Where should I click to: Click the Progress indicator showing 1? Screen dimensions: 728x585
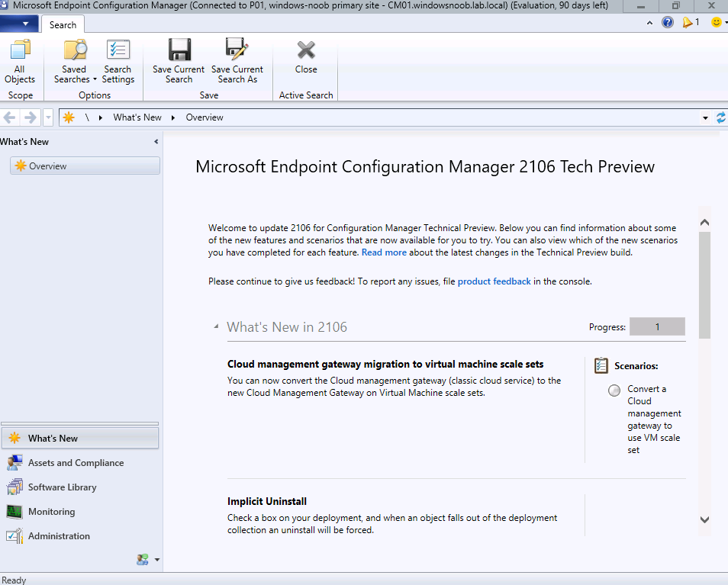(657, 326)
